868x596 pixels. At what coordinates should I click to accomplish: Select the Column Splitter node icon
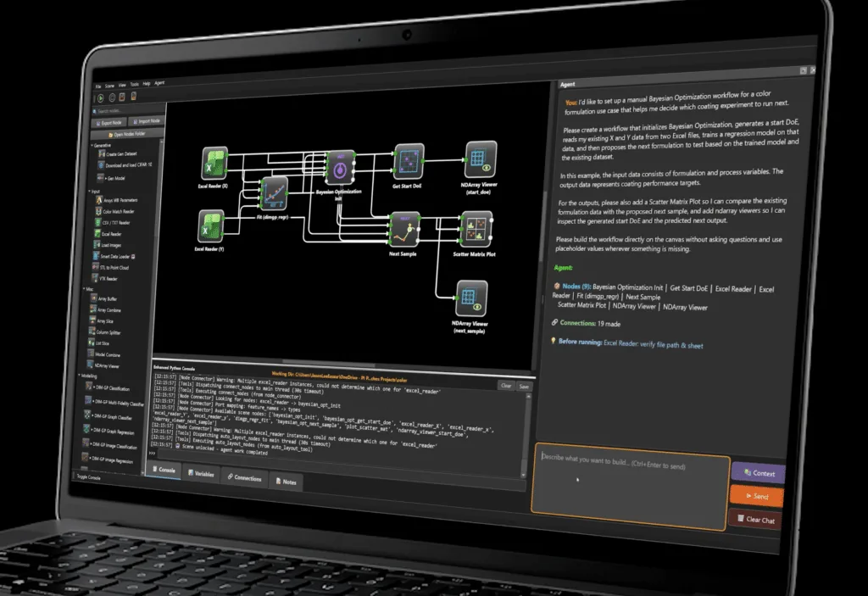[x=92, y=331]
